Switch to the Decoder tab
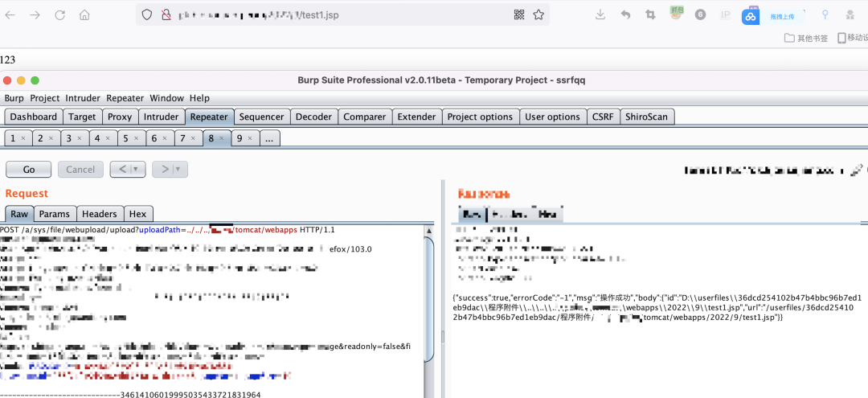This screenshot has height=398, width=868. tap(314, 117)
